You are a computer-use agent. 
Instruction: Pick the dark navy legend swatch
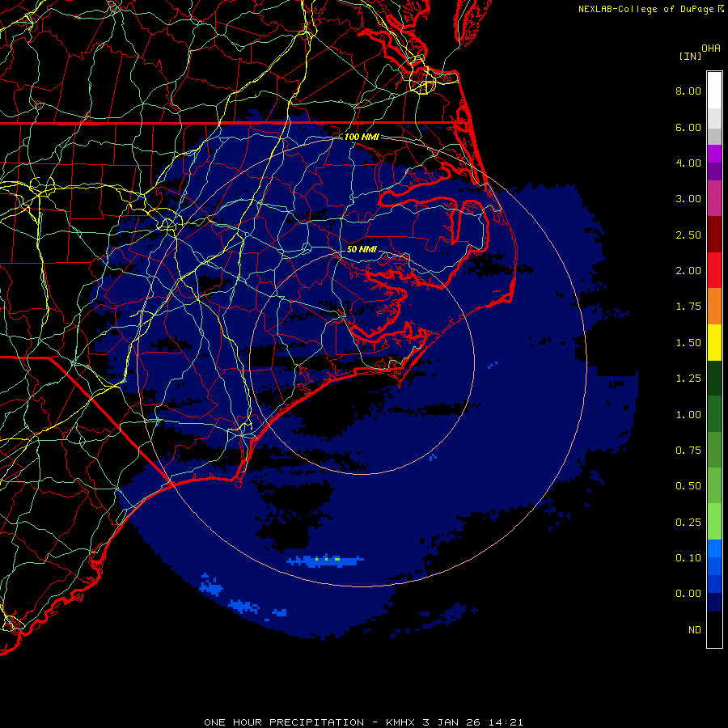(x=714, y=603)
